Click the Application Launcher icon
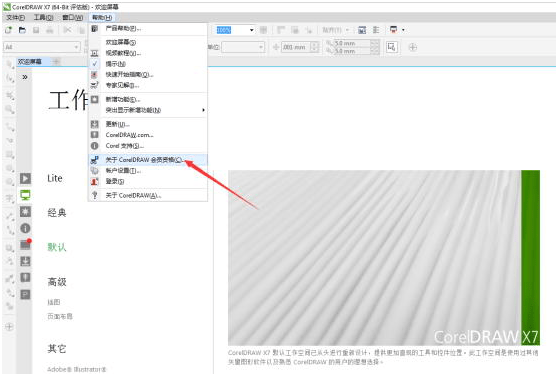 click(393, 30)
